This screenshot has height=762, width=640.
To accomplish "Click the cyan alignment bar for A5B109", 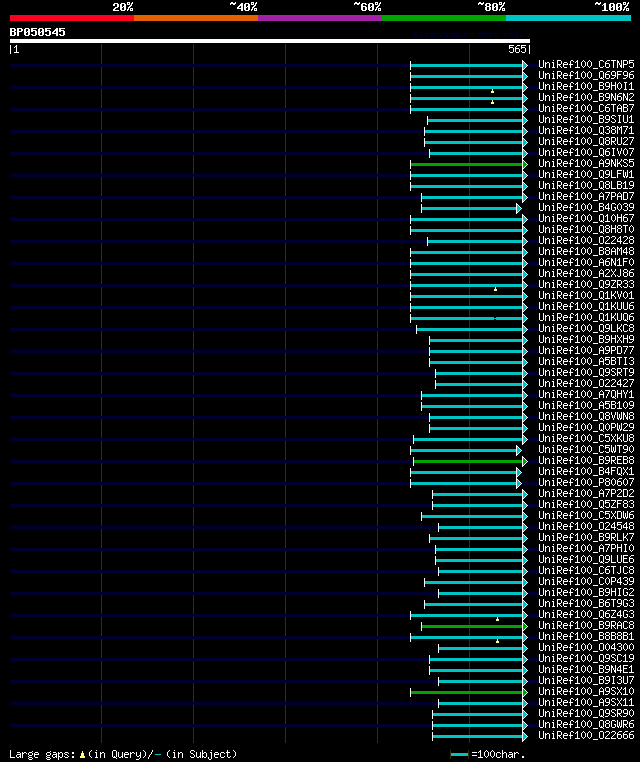I will point(472,407).
